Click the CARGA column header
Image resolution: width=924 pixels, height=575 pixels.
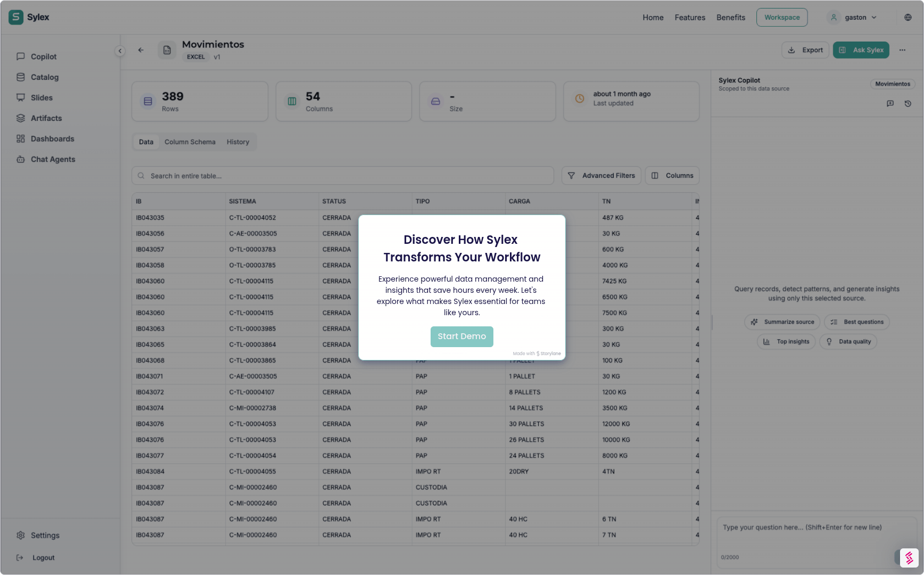click(x=551, y=201)
